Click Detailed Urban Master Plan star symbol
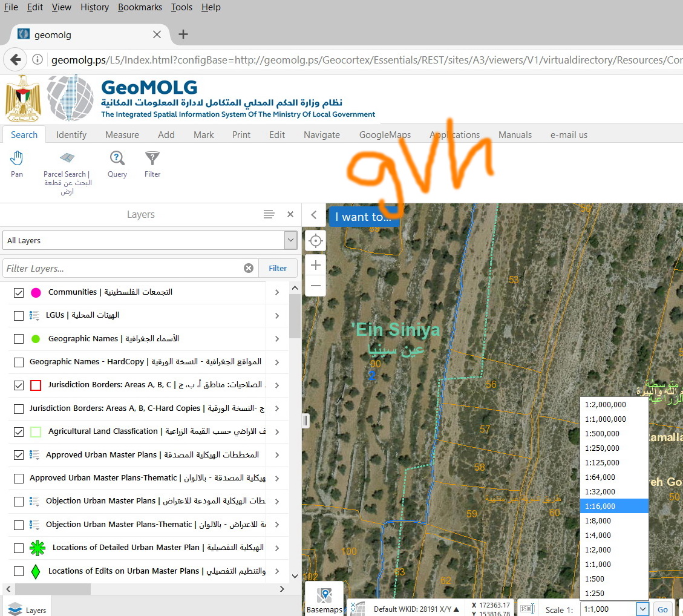The image size is (683, 616). click(x=38, y=548)
